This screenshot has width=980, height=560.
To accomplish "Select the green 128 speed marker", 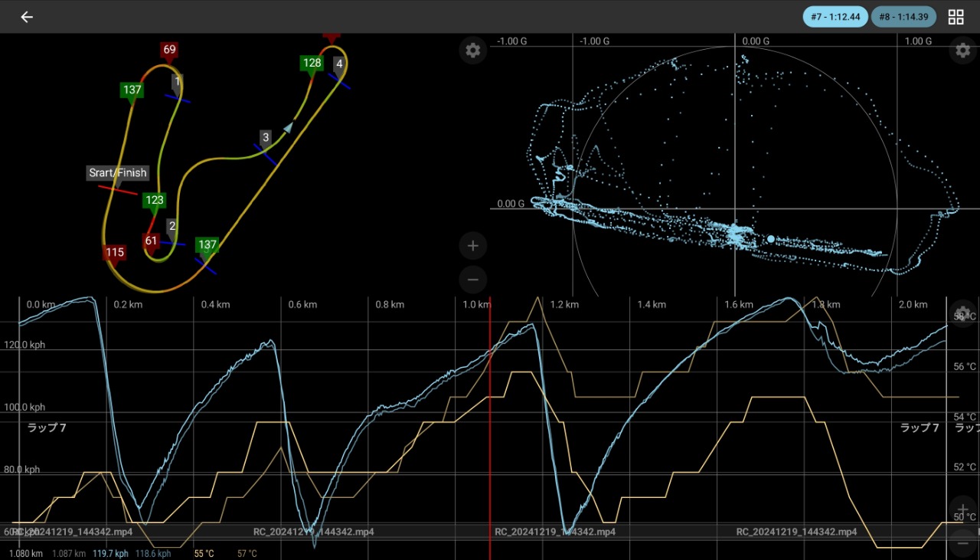I will [312, 64].
